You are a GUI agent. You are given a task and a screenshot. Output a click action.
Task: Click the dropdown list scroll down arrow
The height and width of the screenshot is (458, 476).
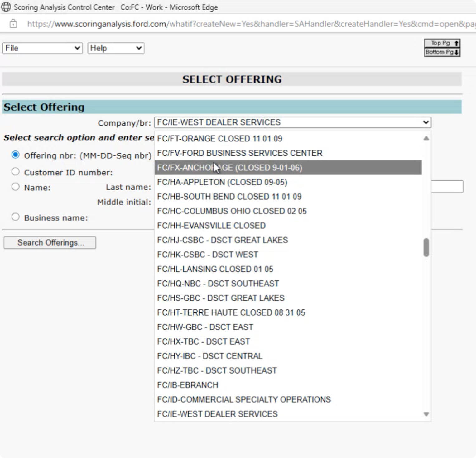[426, 414]
